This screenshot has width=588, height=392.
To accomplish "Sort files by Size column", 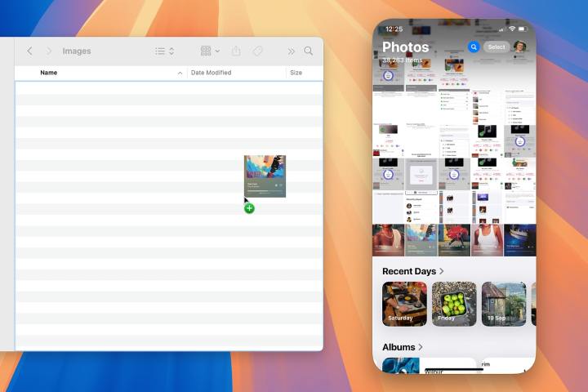I will tap(296, 73).
